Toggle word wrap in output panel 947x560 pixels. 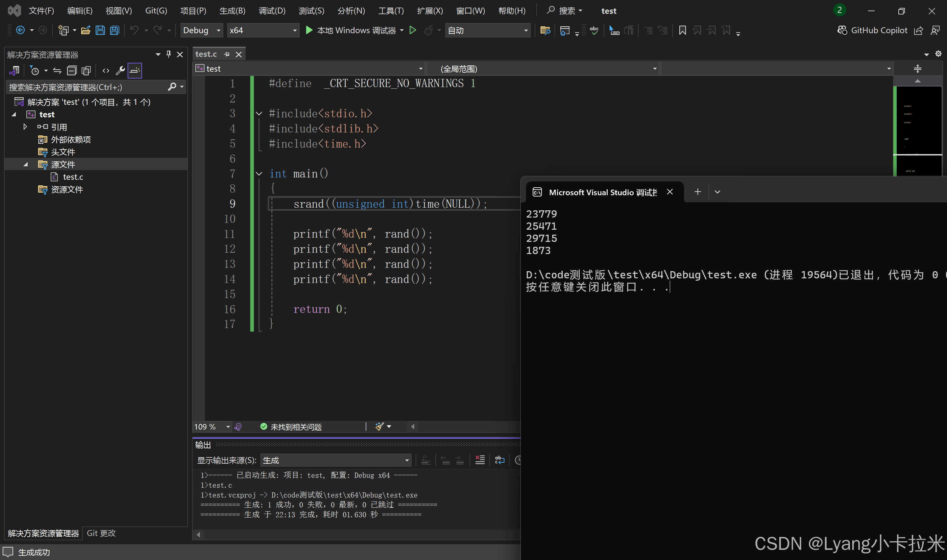click(499, 460)
